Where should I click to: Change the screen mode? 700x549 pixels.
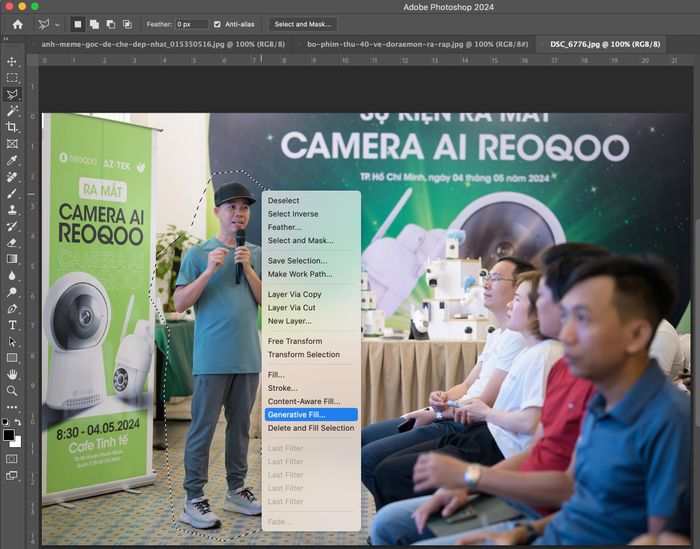point(12,475)
